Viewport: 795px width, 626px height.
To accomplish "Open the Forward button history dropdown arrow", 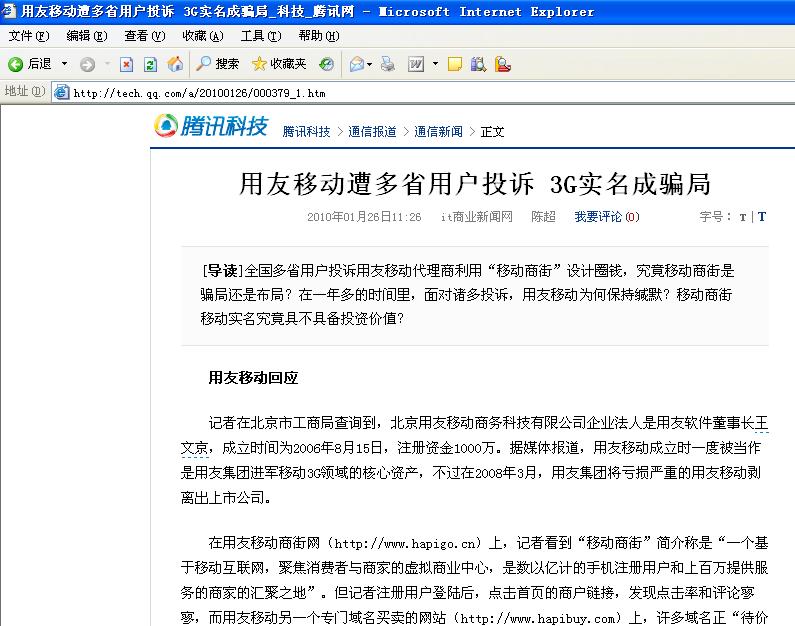I will (107, 64).
